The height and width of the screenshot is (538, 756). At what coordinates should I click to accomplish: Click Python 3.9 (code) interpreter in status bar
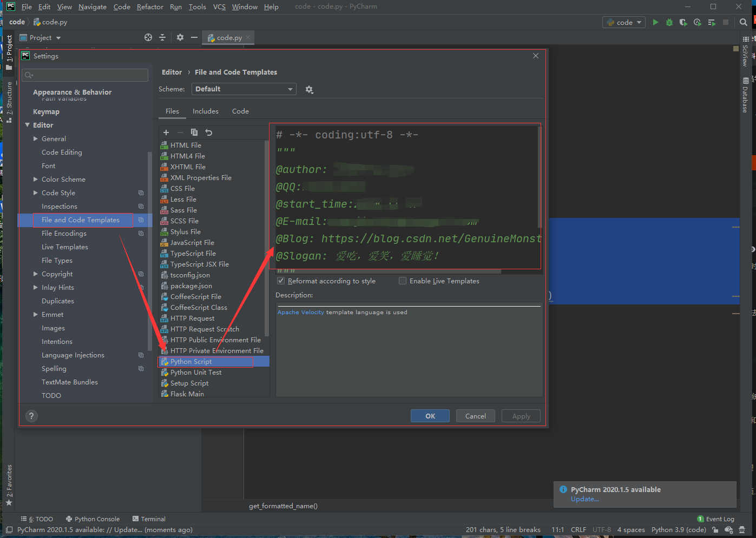pyautogui.click(x=679, y=530)
